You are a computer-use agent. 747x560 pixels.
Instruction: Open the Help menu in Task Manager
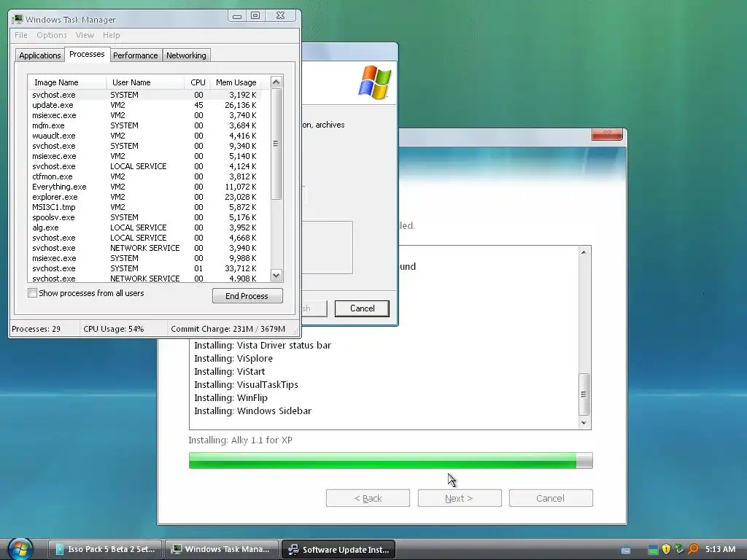pos(112,35)
